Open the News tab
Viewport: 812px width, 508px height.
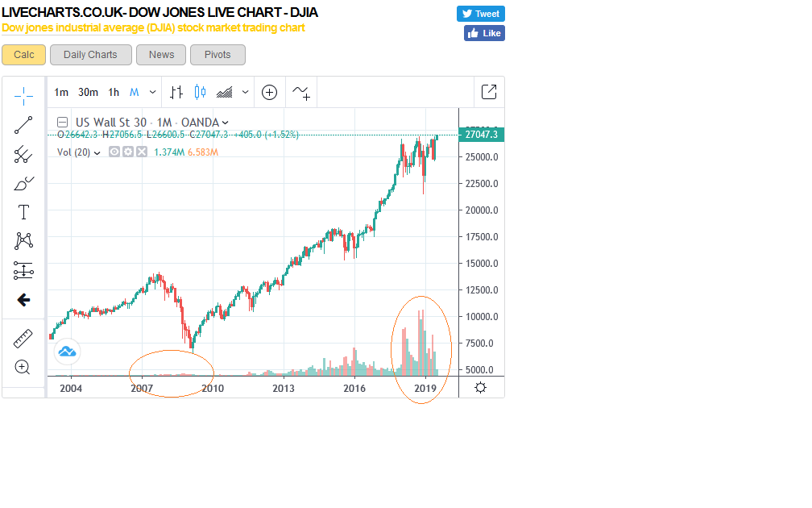(x=161, y=55)
